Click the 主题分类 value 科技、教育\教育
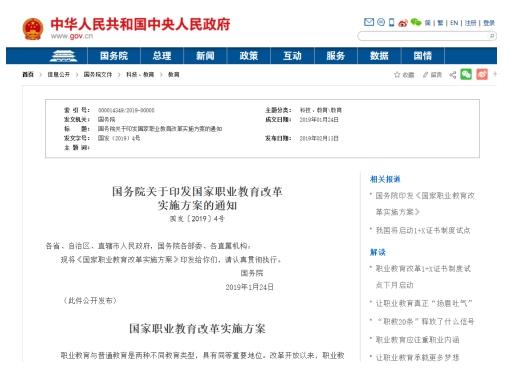Screen dimensions: 512x379 click(x=321, y=110)
